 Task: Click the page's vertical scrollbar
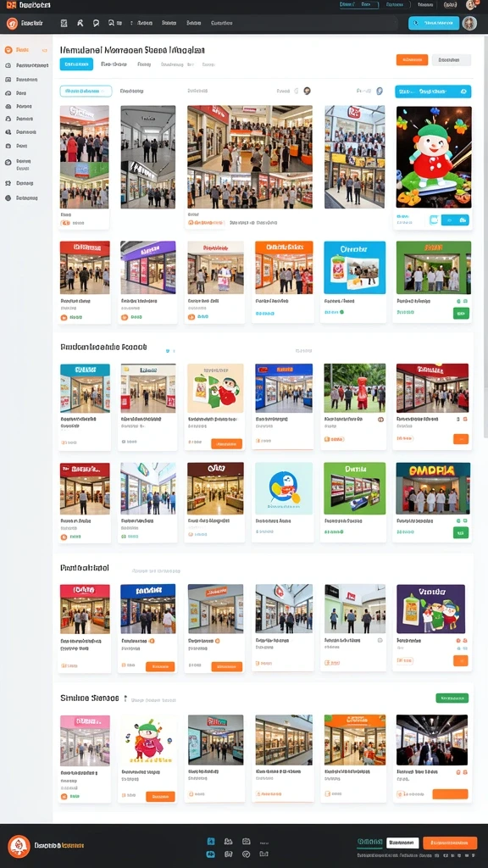(485, 238)
